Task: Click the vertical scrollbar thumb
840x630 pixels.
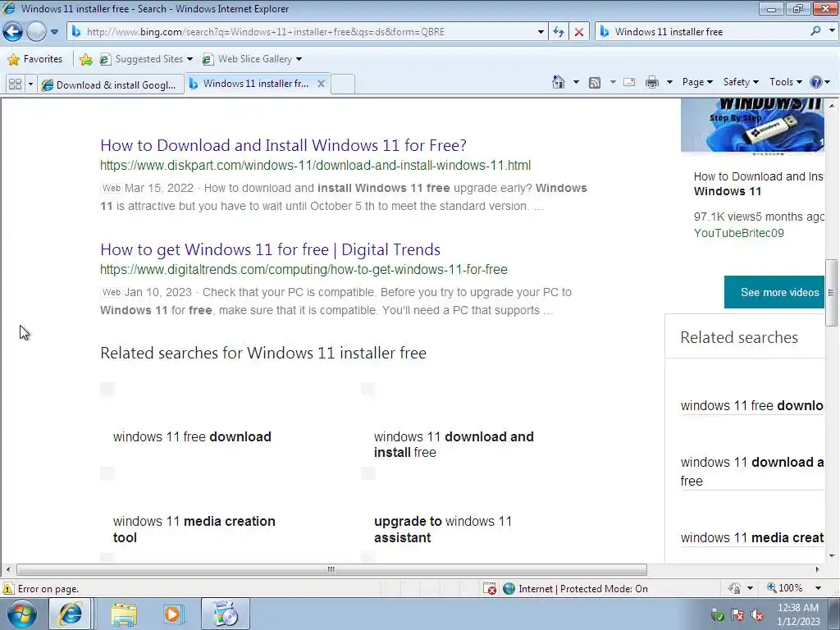Action: pos(832,293)
